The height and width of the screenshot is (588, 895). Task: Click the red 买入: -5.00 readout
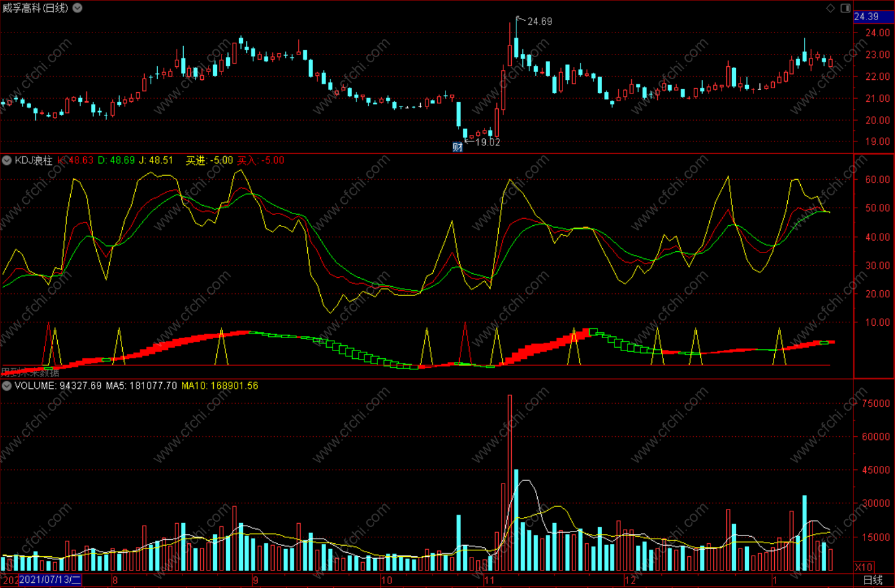coord(260,160)
